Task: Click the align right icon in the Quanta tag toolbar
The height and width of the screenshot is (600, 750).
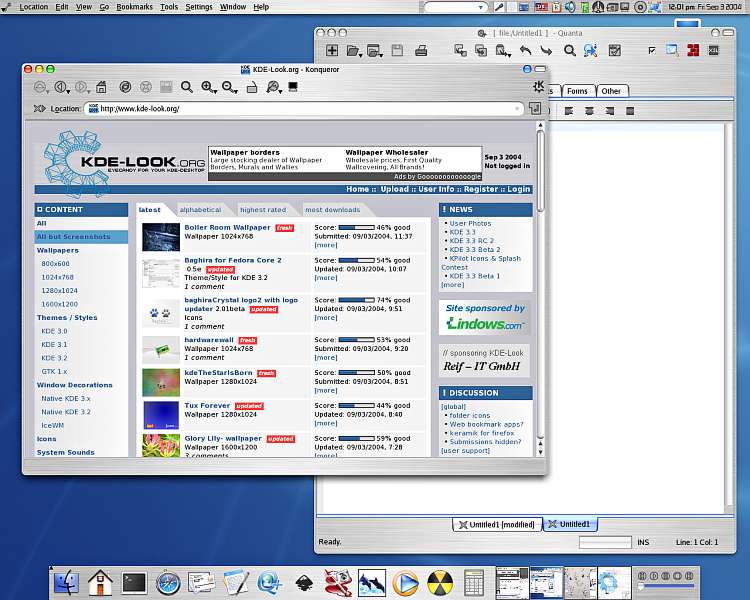Action: [610, 111]
